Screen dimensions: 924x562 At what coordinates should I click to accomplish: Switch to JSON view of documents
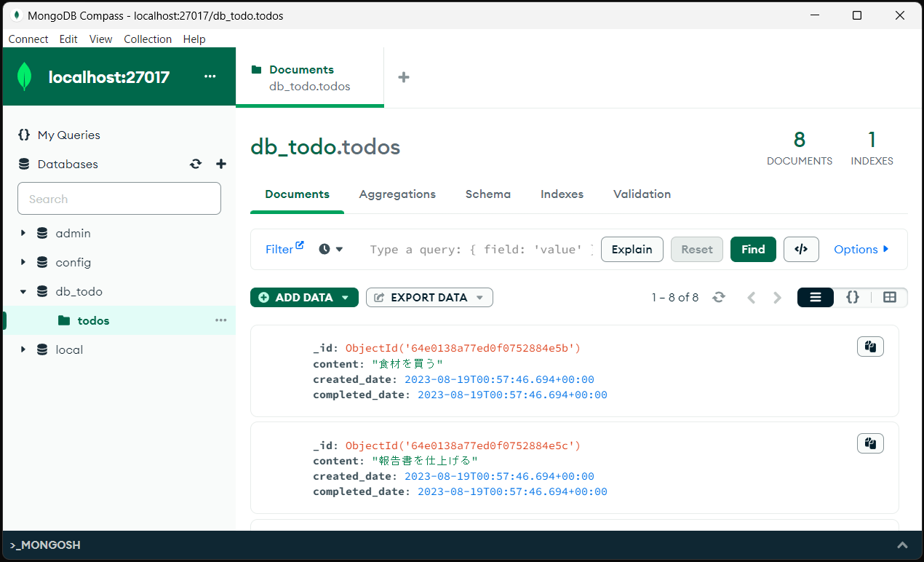pos(853,297)
